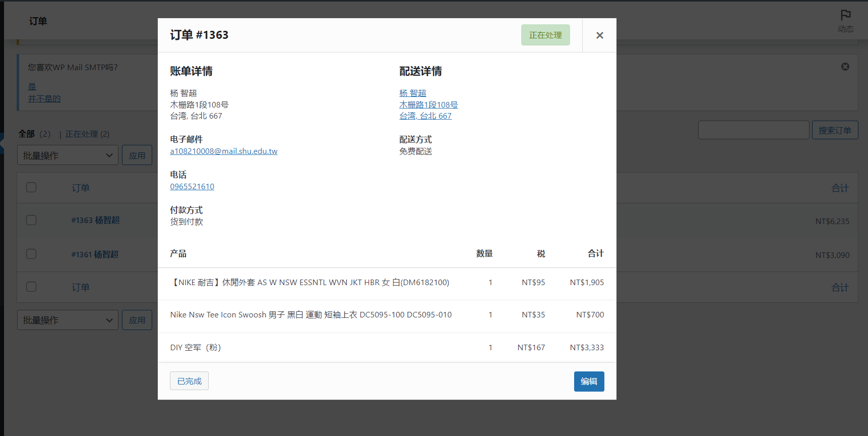Click the customer email address link
This screenshot has height=436, width=868.
(x=223, y=151)
